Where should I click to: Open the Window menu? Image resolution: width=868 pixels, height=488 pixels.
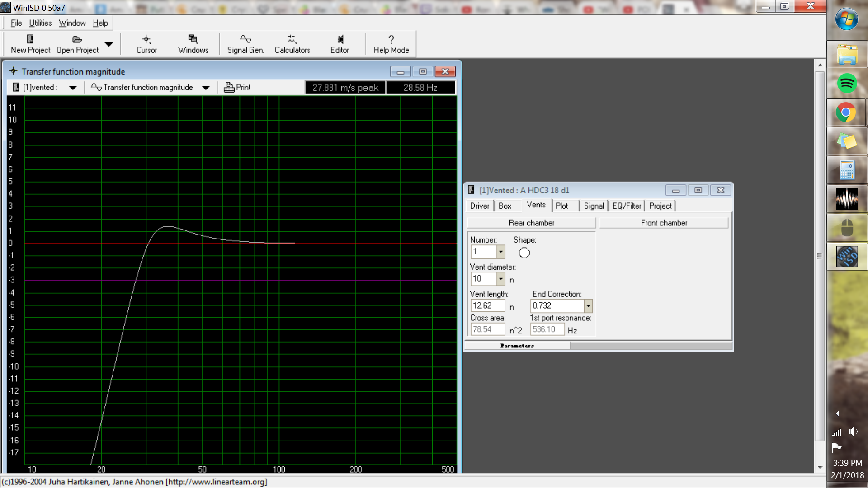72,23
